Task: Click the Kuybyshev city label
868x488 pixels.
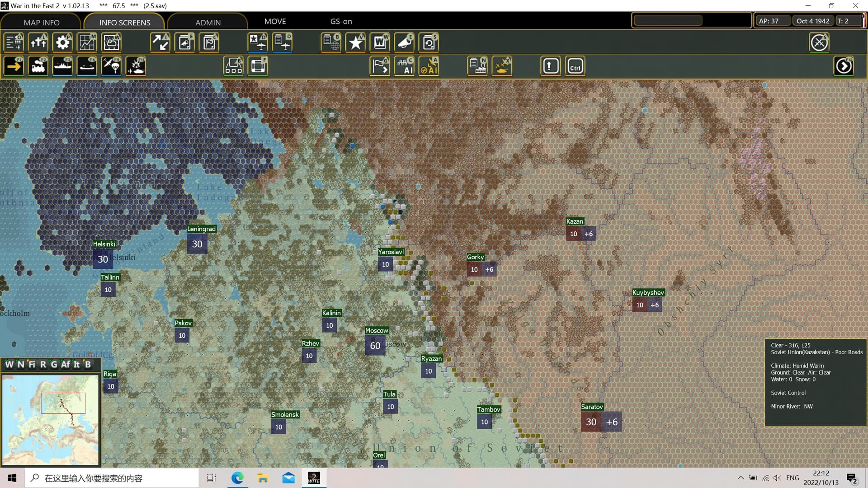Action: click(648, 292)
